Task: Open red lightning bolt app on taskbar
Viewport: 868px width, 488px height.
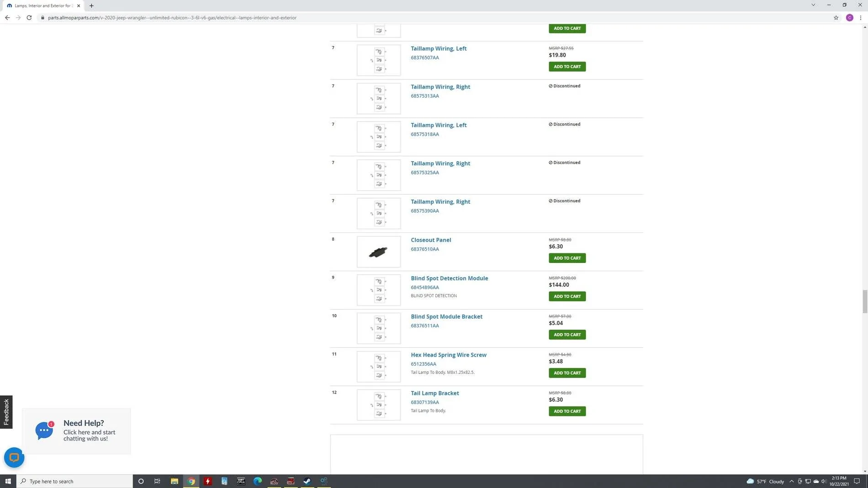Action: [208, 481]
